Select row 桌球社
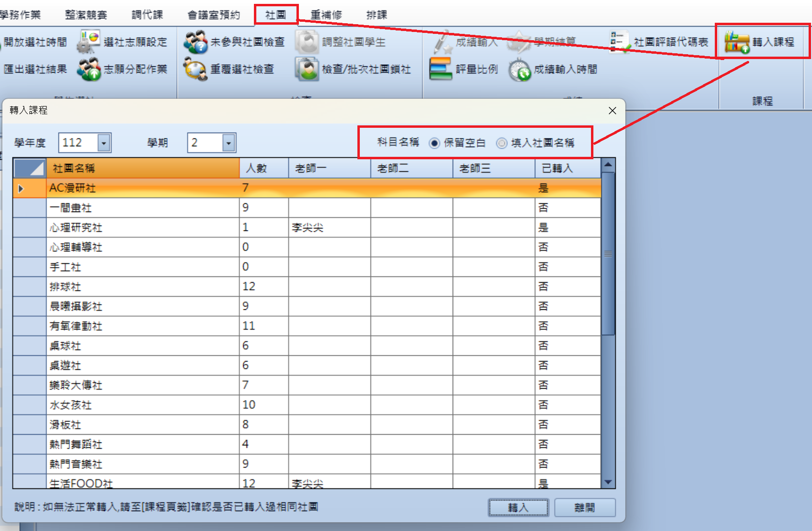 [x=307, y=346]
